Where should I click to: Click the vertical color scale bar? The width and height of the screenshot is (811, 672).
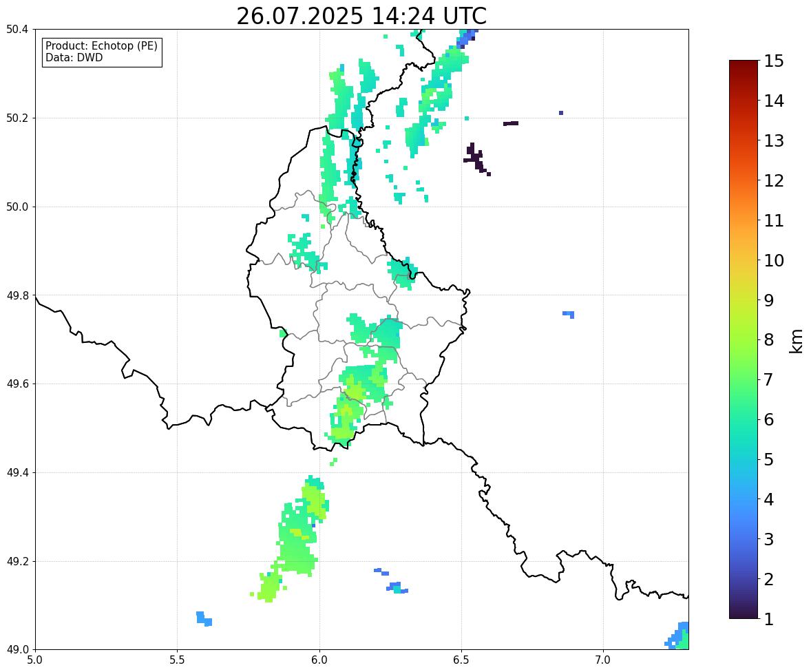pos(744,339)
